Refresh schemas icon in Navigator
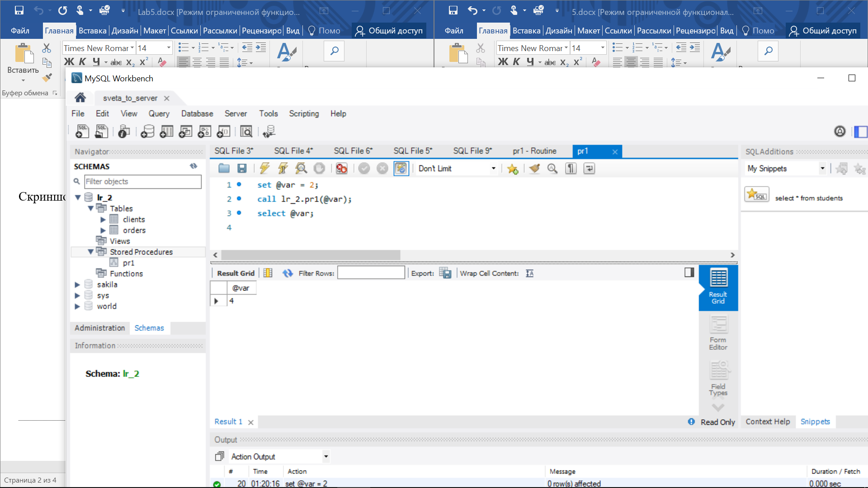The width and height of the screenshot is (868, 488). 193,166
